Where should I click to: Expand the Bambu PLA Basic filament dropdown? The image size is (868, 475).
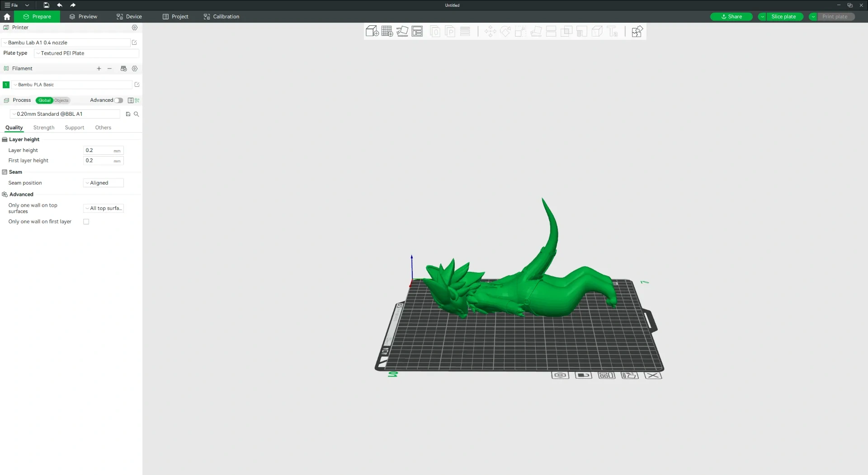72,85
